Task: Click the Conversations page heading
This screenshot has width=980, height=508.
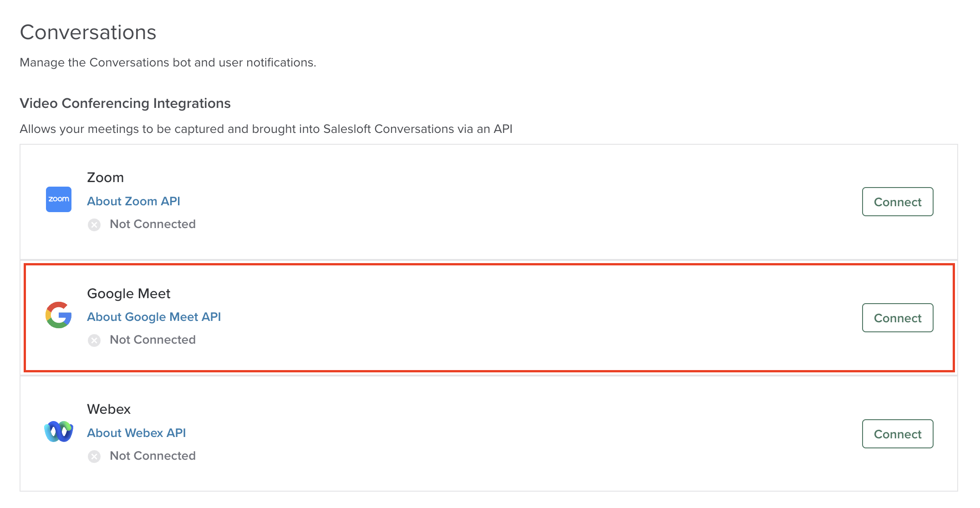Action: (x=88, y=32)
